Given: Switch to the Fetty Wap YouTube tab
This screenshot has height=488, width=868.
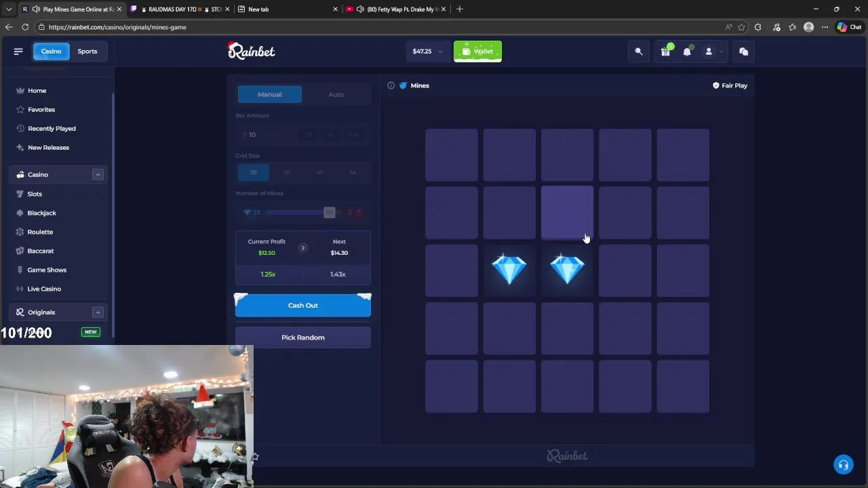Looking at the screenshot, I should click(395, 9).
